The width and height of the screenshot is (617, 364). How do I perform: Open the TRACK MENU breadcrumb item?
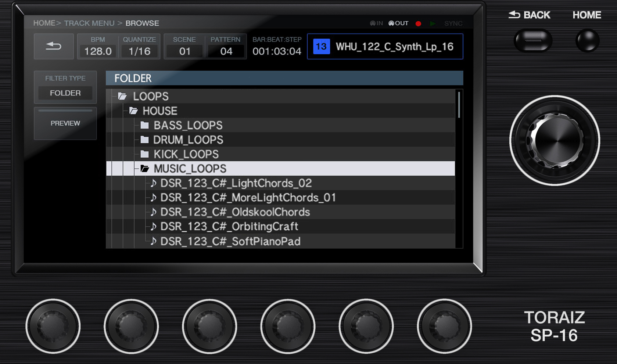coord(89,23)
